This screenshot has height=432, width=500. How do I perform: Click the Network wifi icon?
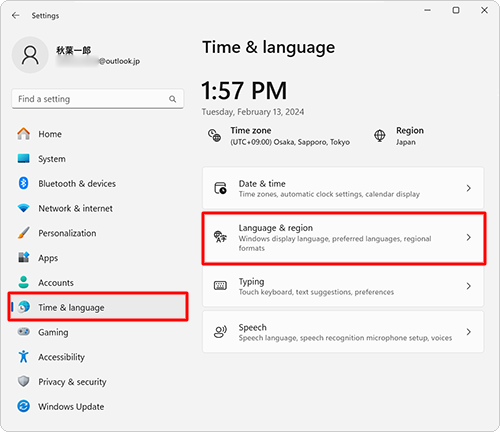pos(24,208)
